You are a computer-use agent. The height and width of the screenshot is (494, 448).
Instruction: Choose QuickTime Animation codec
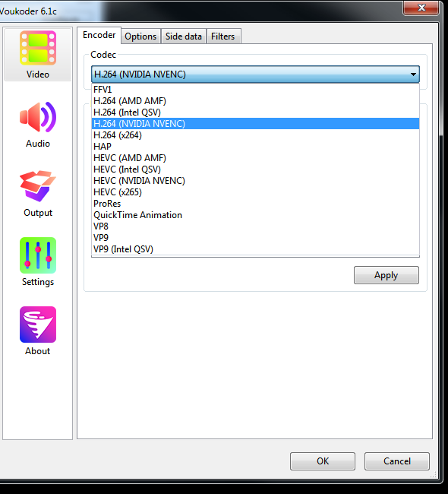pos(255,215)
